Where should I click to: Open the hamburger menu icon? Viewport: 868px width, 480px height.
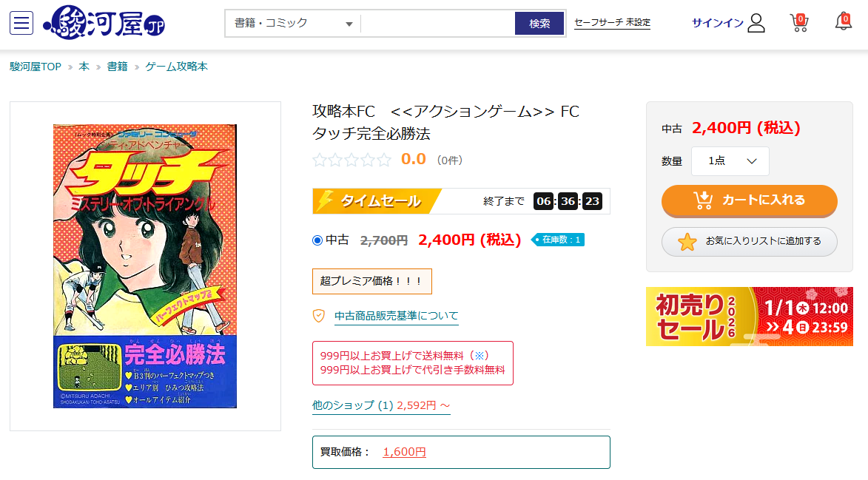[x=21, y=23]
